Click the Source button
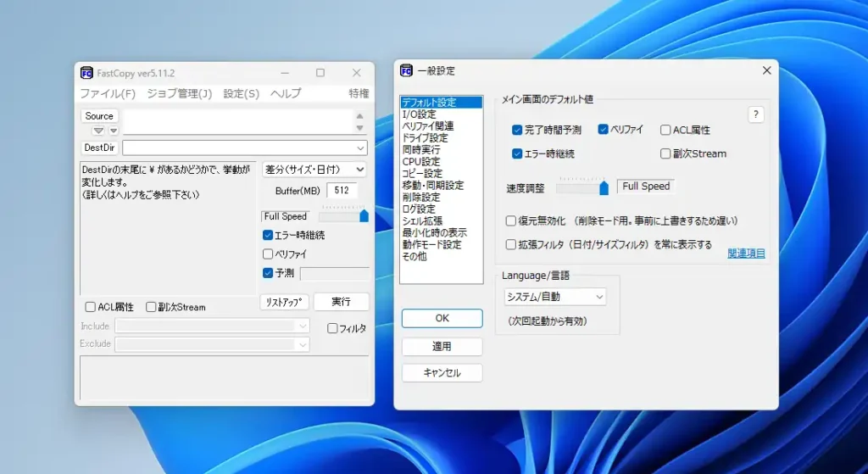Screen dimensions: 868x474 coord(100,115)
